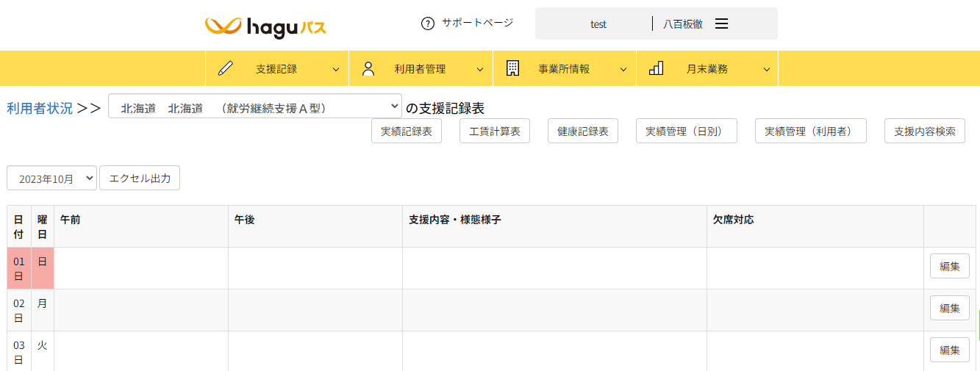Click the サポートページ link text
This screenshot has width=980, height=371.
click(477, 23)
